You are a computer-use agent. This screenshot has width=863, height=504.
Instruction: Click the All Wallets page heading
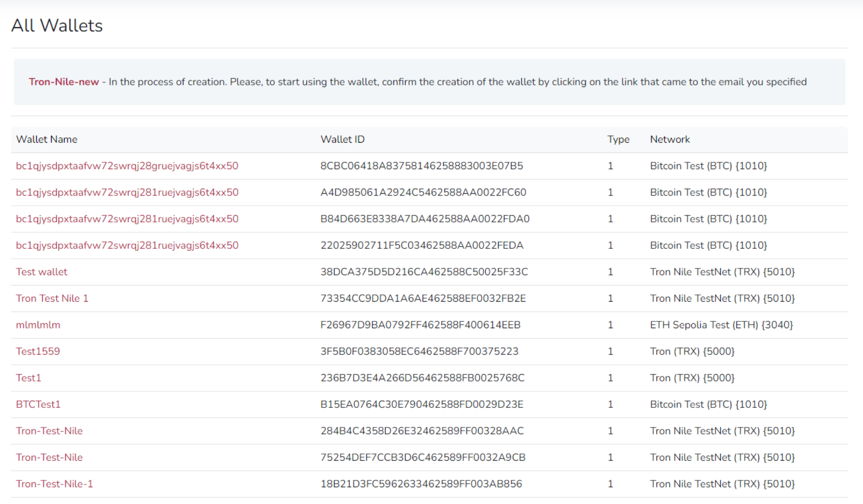[57, 26]
